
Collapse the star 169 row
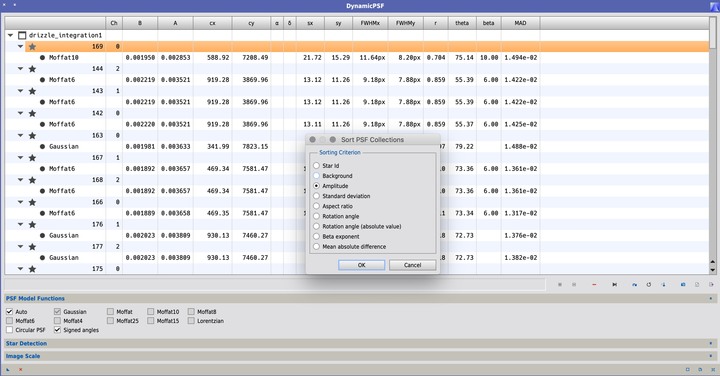click(x=20, y=46)
